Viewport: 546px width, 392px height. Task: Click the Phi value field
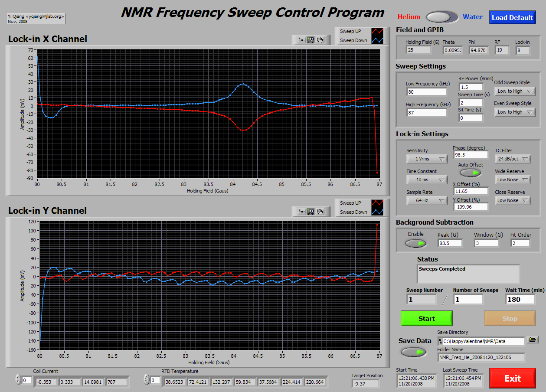[478, 50]
